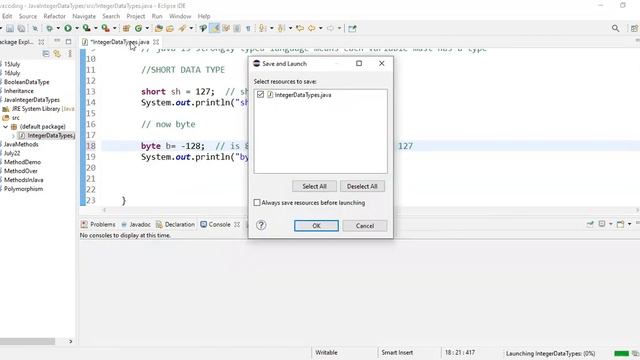Open the Window menu
This screenshot has height=360, width=640.
tap(180, 16)
